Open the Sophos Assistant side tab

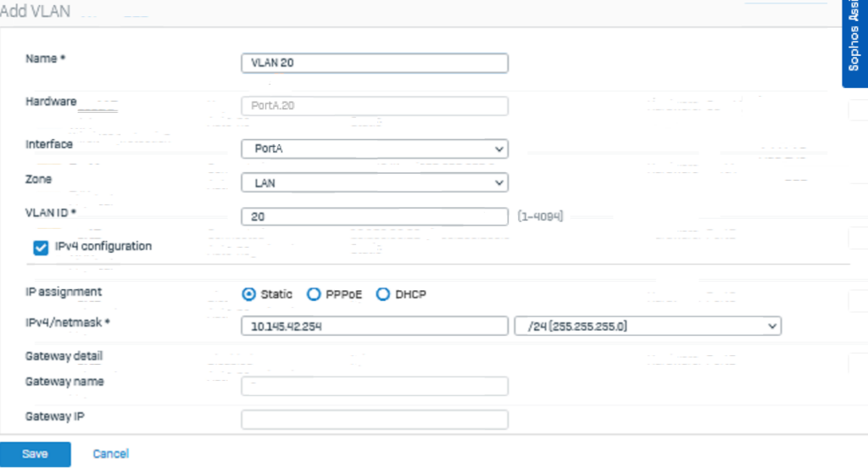(x=854, y=43)
